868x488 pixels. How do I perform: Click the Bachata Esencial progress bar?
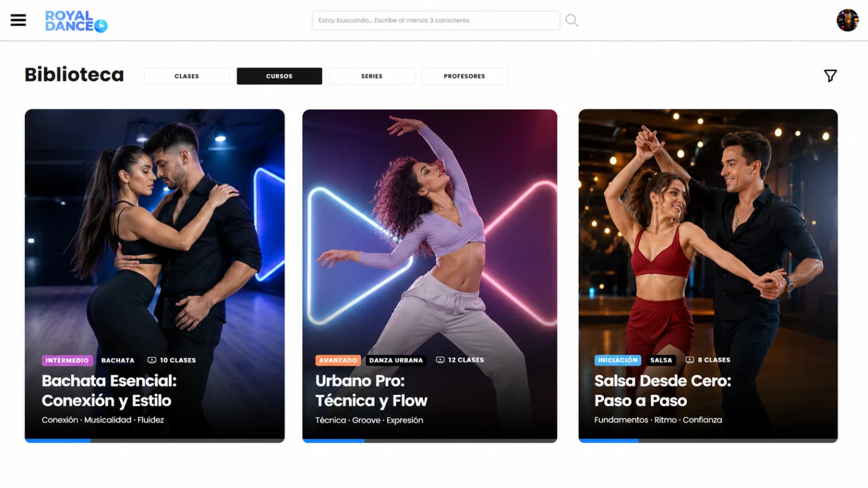[x=155, y=441]
